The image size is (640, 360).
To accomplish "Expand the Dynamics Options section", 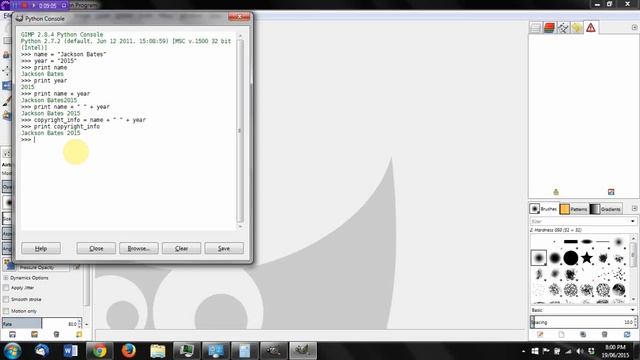I will pos(6,278).
